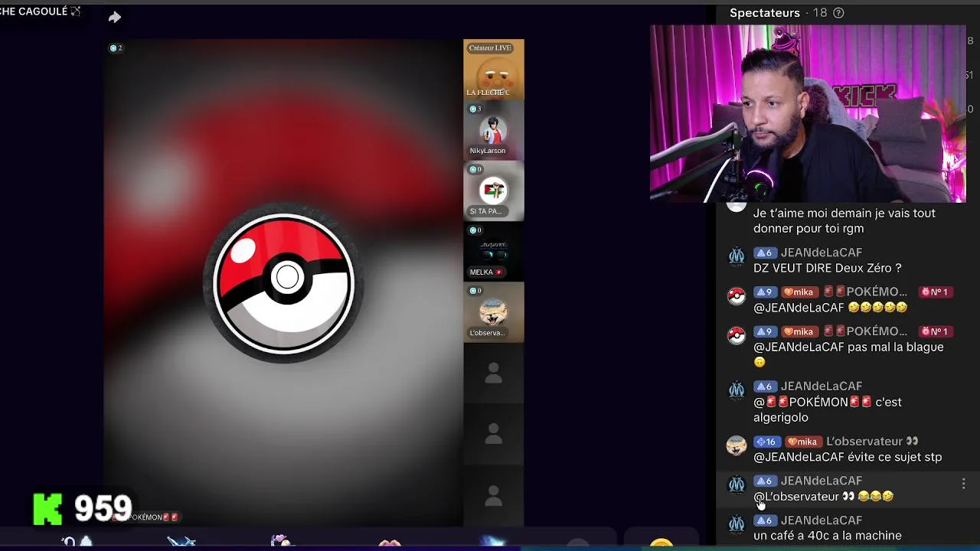Click the word 'algerigolo' in the chat
The width and height of the screenshot is (980, 551).
pyautogui.click(x=781, y=418)
